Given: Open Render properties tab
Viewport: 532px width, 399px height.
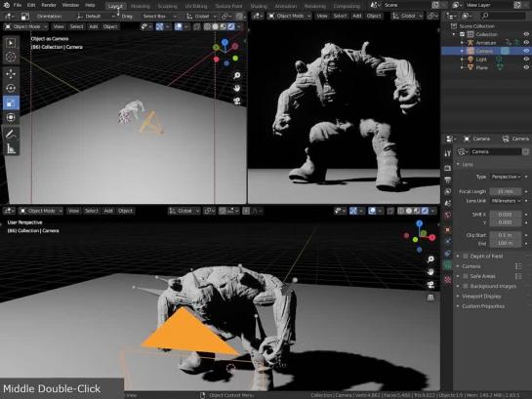Looking at the screenshot, I should click(x=448, y=168).
